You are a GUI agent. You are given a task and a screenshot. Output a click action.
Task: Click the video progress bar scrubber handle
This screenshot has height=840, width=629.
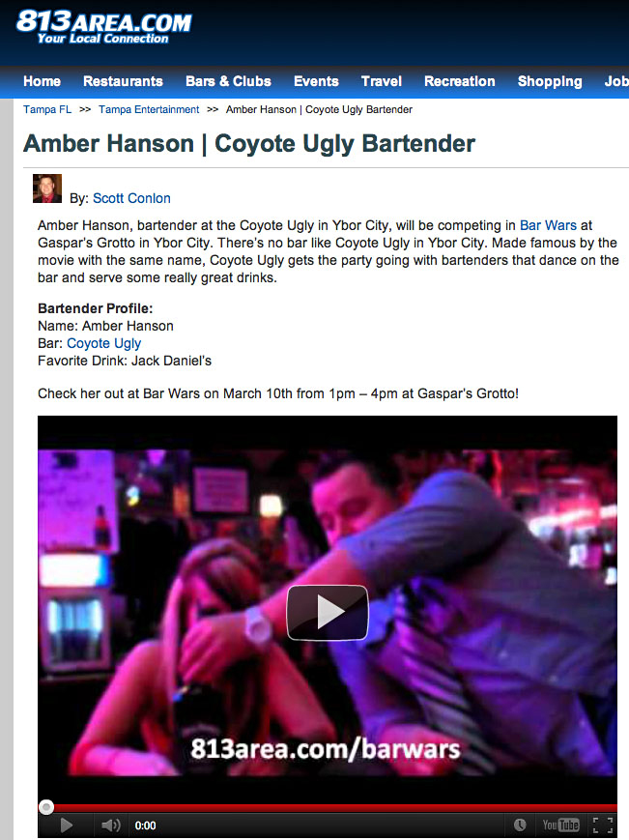click(46, 807)
